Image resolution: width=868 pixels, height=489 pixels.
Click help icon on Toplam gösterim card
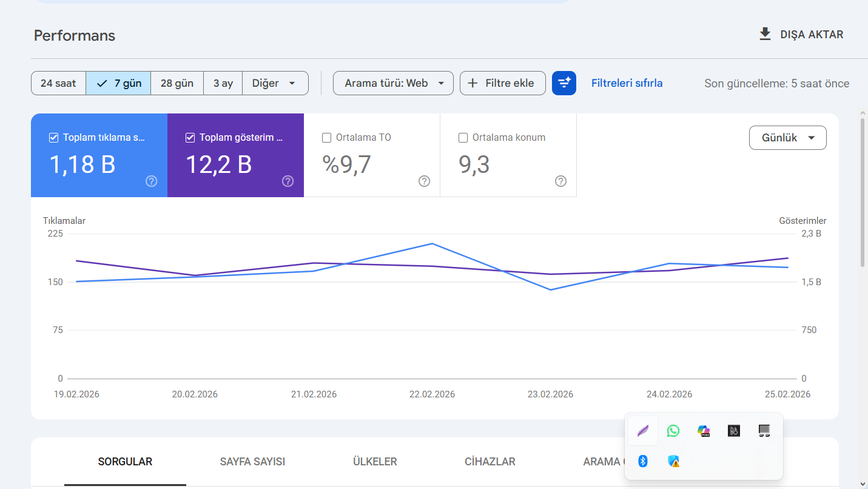(x=288, y=181)
